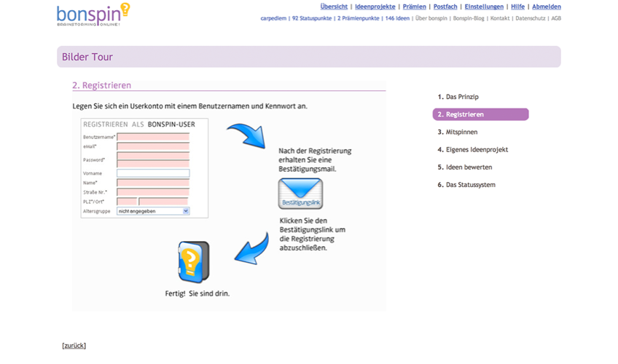This screenshot has height=364, width=618.
Task: Click Abmelden to log out
Action: [547, 7]
